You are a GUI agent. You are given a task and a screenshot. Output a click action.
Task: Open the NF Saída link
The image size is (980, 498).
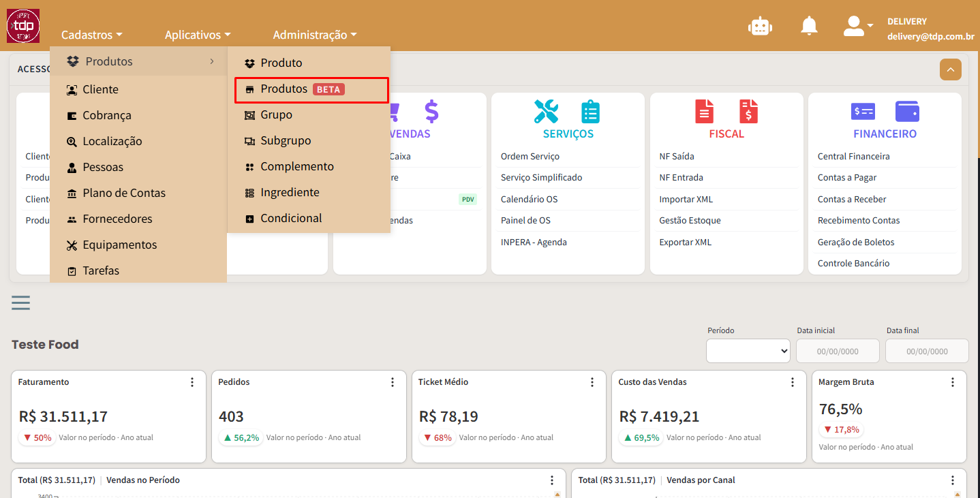(677, 156)
